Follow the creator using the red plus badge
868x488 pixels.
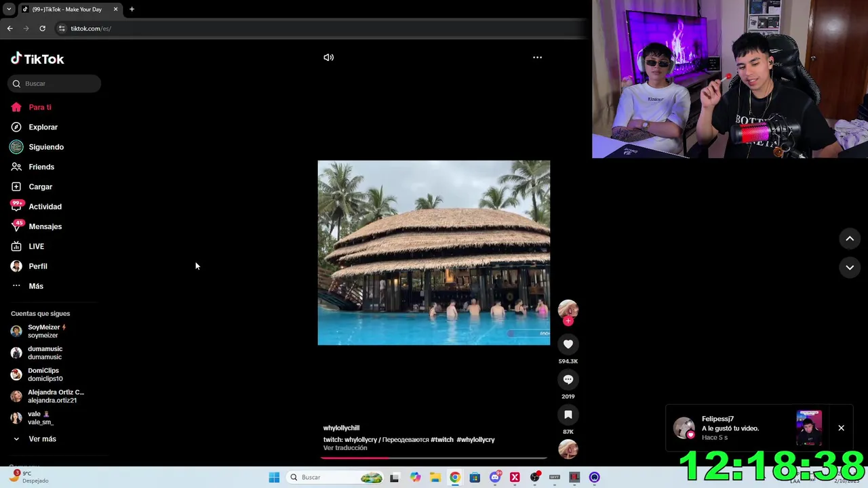568,321
